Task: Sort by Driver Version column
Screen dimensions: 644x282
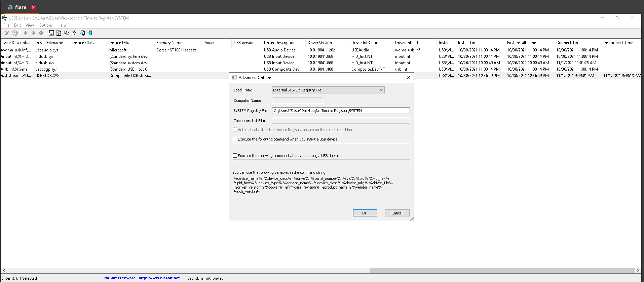Action: [328, 43]
